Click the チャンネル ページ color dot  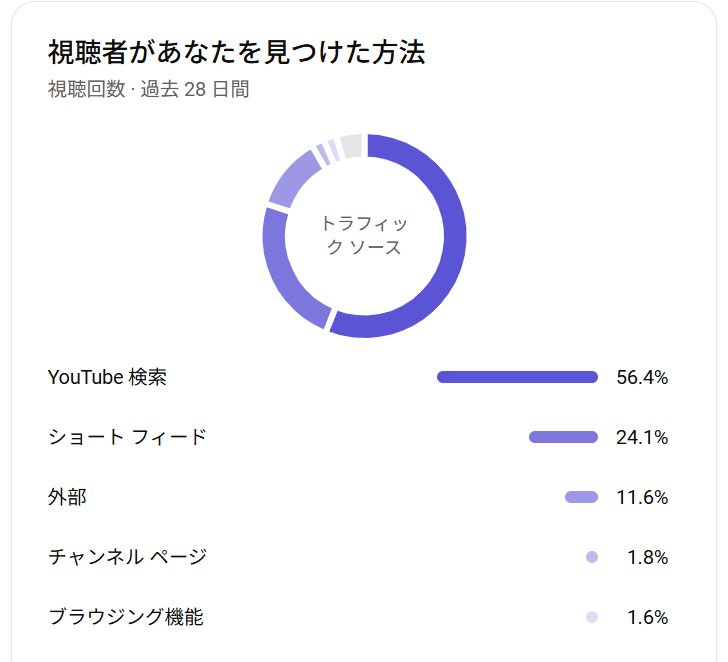click(592, 557)
